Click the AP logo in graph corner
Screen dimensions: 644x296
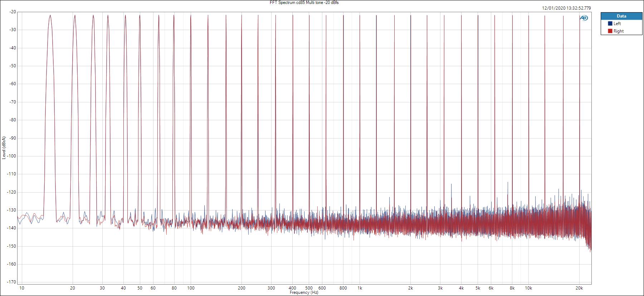[583, 18]
